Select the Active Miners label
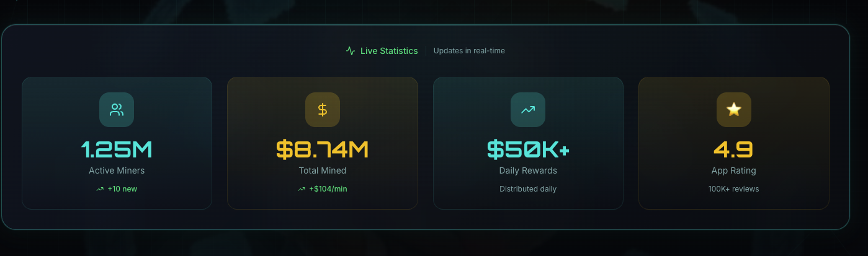Viewport: 868px width, 256px height. coord(117,170)
